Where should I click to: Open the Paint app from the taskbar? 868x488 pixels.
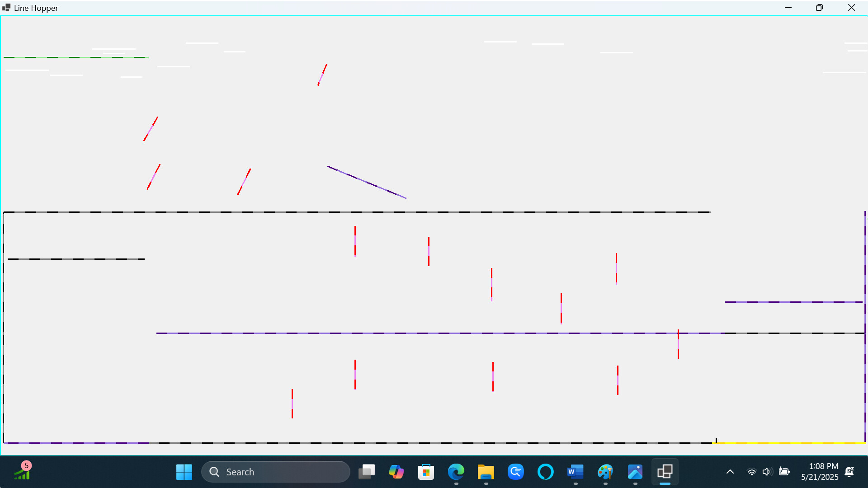tap(605, 471)
